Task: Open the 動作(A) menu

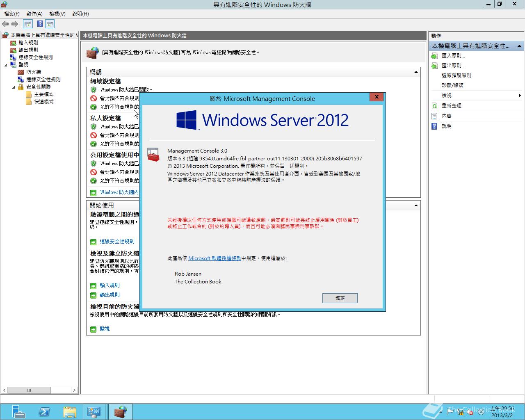Action: tap(34, 14)
